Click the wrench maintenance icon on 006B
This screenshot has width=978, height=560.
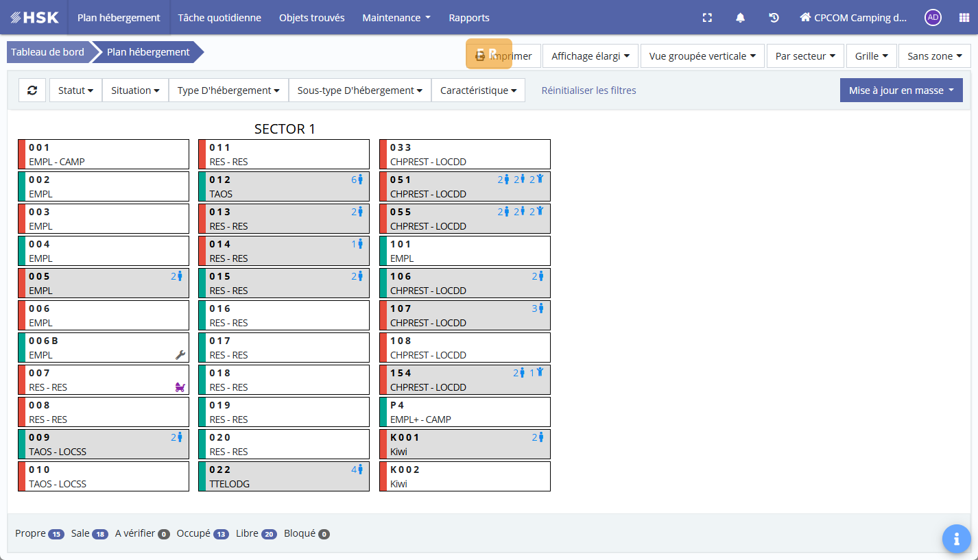180,354
